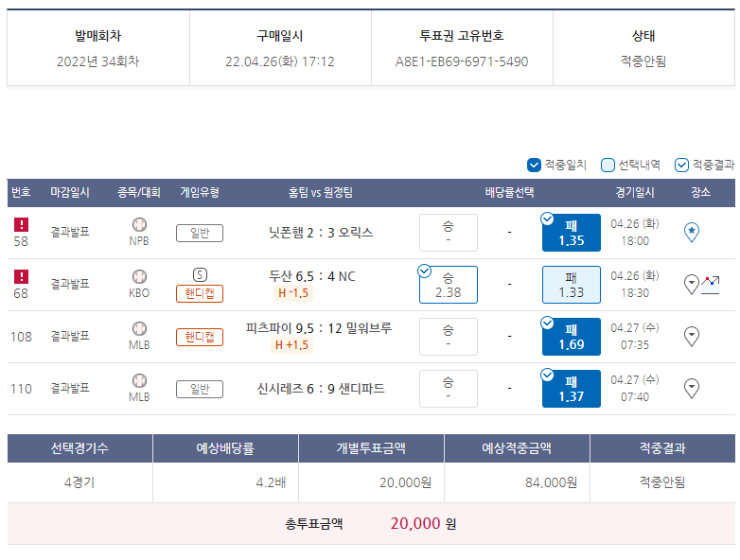Click 두산 6.5 : 4 NC match text
Screen dimensions: 740x560
point(312,276)
